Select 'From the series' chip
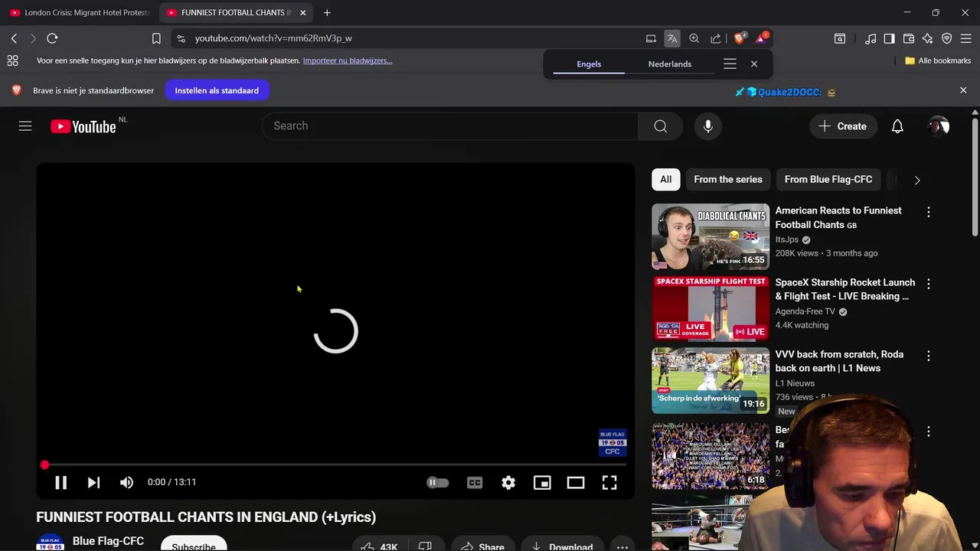This screenshot has height=551, width=980. point(728,179)
